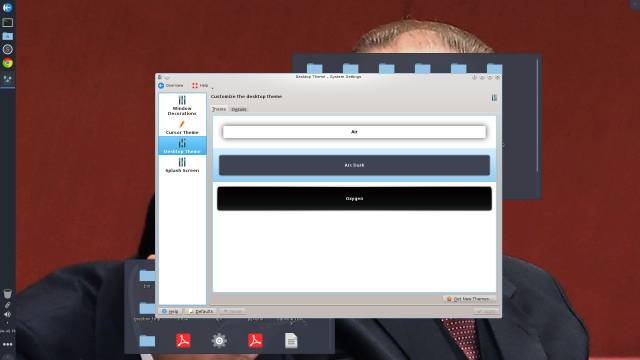Choose the Air desktop theme
640x360 pixels.
tap(354, 132)
